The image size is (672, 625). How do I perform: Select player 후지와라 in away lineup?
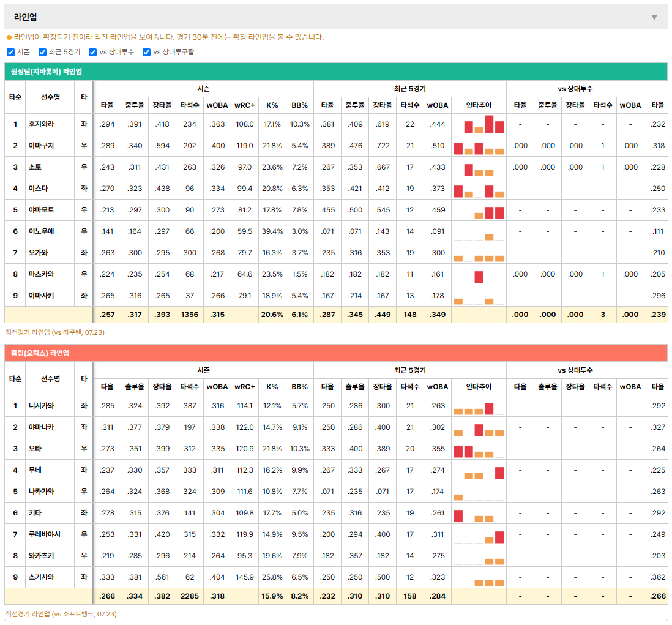[x=42, y=124]
